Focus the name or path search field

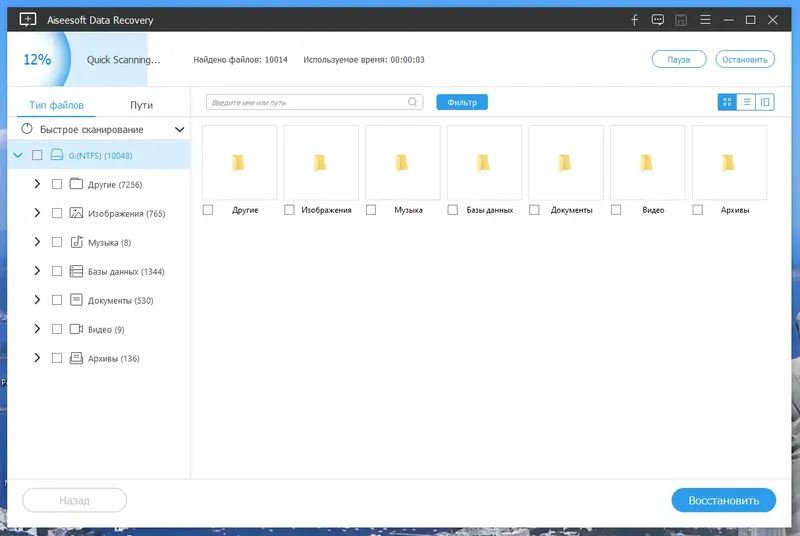pyautogui.click(x=314, y=102)
